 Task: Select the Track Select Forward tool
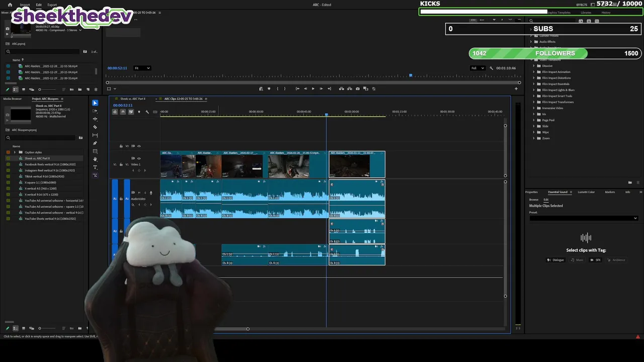coord(95,111)
